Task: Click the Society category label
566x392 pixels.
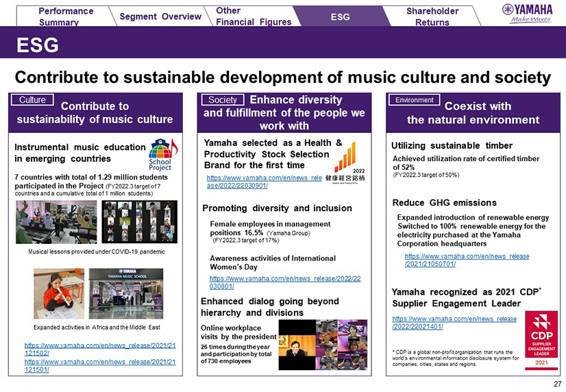Action: coord(222,100)
